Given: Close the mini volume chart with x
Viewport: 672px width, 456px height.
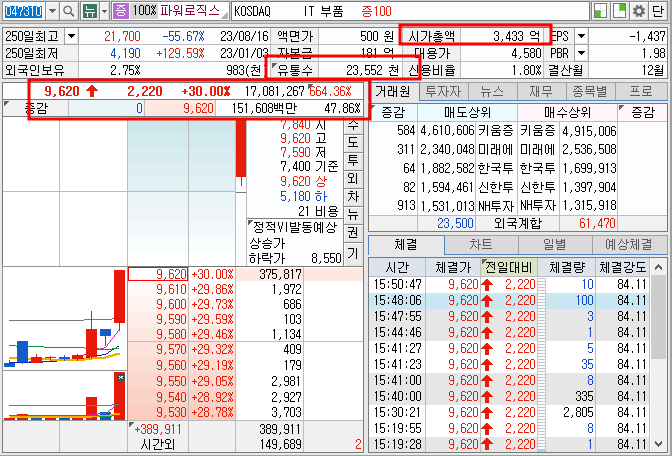Looking at the screenshot, I should point(121,377).
